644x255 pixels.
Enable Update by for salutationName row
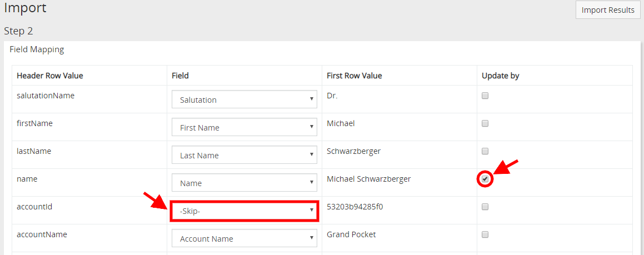[485, 96]
